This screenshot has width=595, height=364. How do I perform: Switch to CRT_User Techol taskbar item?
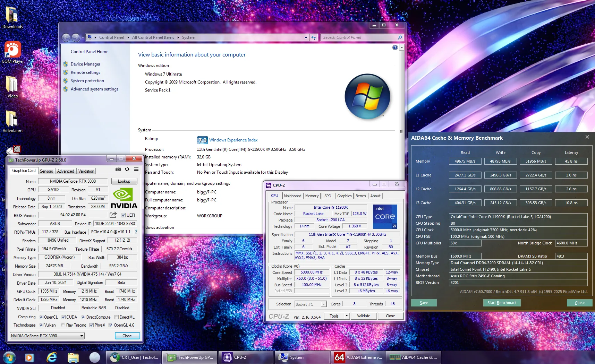tap(134, 357)
